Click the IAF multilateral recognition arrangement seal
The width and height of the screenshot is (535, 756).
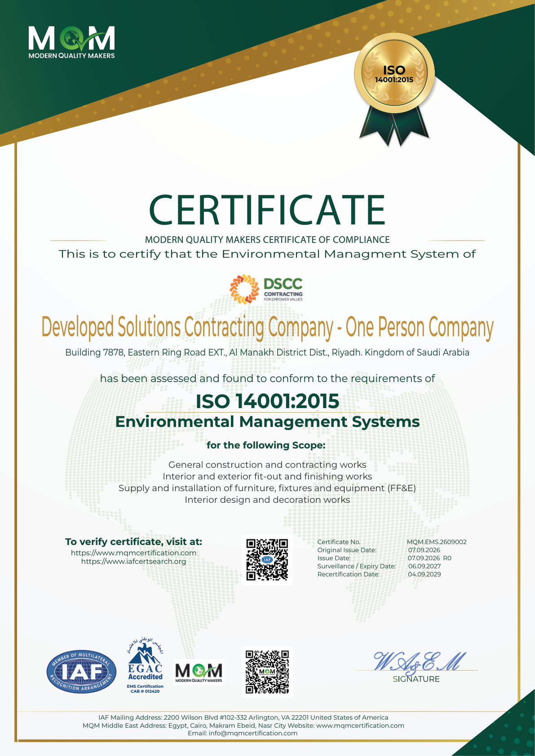coord(81,672)
